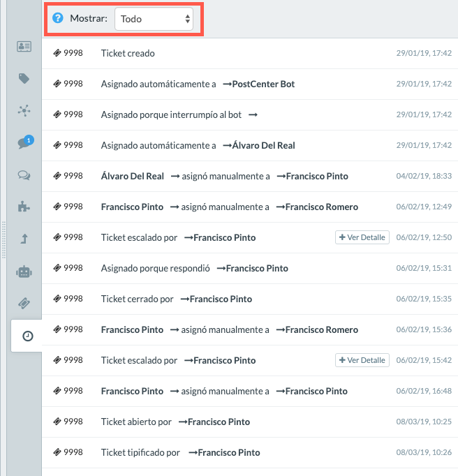The width and height of the screenshot is (458, 476).
Task: Click Francisco Pinto in Ticket tipificado por row
Action: [229, 453]
